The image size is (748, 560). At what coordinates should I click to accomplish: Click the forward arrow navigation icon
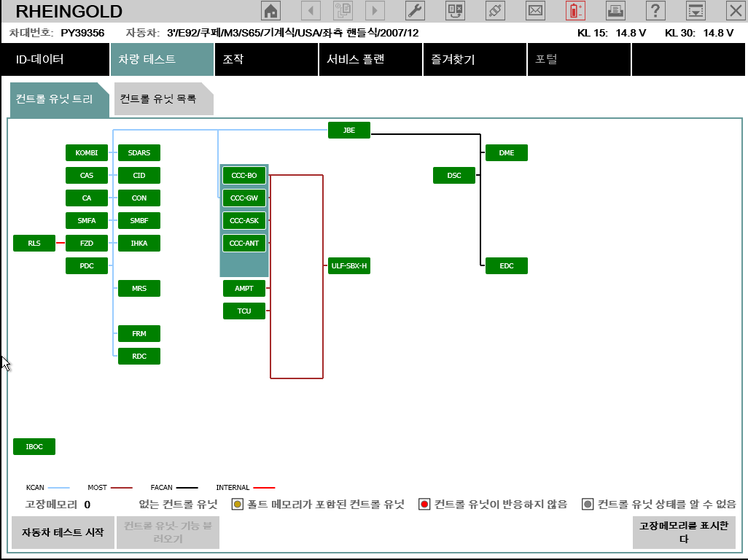pyautogui.click(x=375, y=10)
